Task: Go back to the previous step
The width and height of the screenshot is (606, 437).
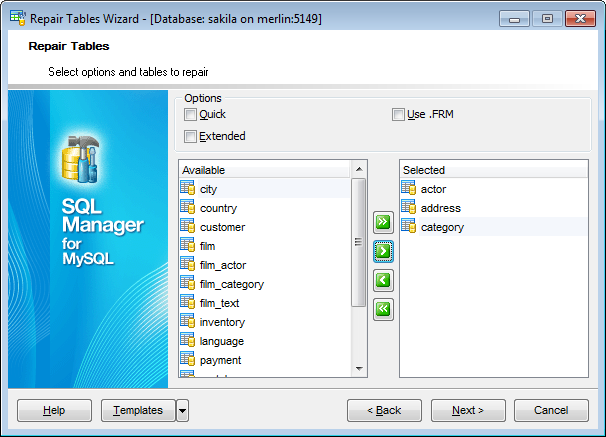Action: point(384,410)
